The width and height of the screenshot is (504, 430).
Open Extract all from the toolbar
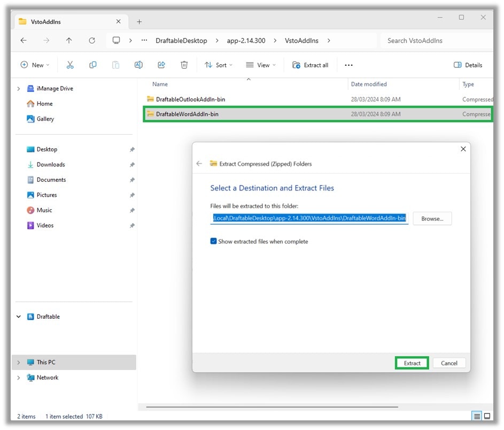coord(311,65)
